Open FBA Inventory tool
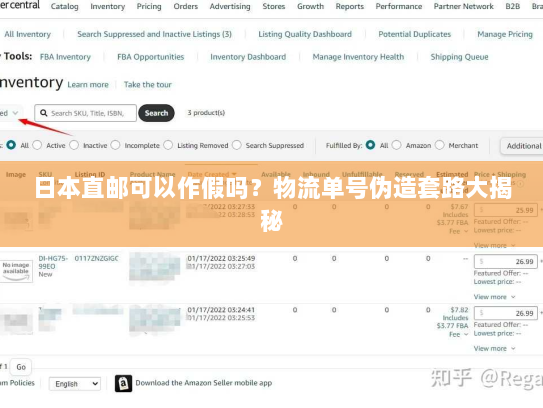The height and width of the screenshot is (408, 543). 65,57
